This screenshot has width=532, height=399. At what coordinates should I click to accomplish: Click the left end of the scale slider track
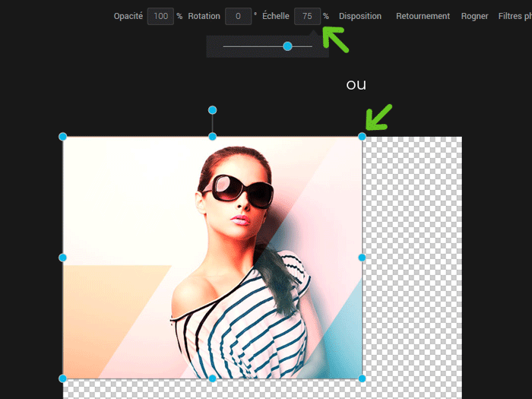[225, 46]
